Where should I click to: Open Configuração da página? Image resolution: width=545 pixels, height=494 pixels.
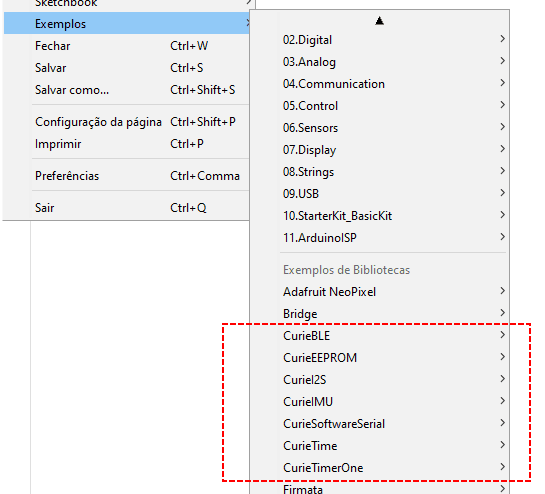coord(127,122)
